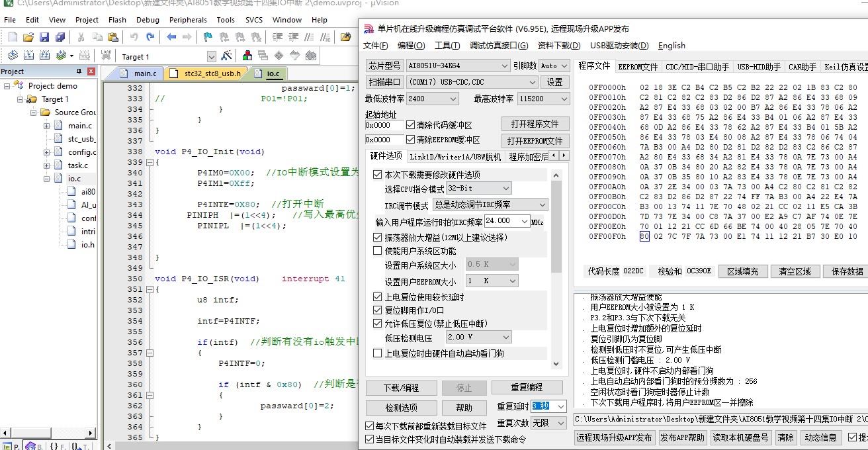Click the Build target icon
Image resolution: width=868 pixels, height=450 pixels.
click(x=28, y=56)
